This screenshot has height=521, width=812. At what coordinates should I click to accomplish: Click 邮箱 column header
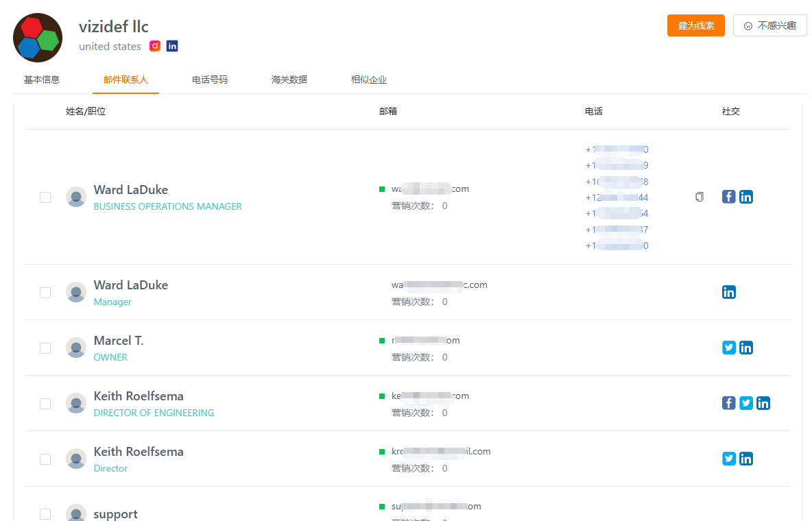click(x=388, y=111)
